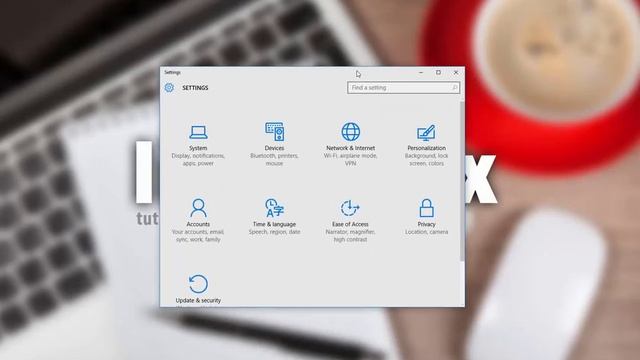The image size is (640, 360).
Task: Click 'Background, lock screen, colors' description
Action: 427,160
